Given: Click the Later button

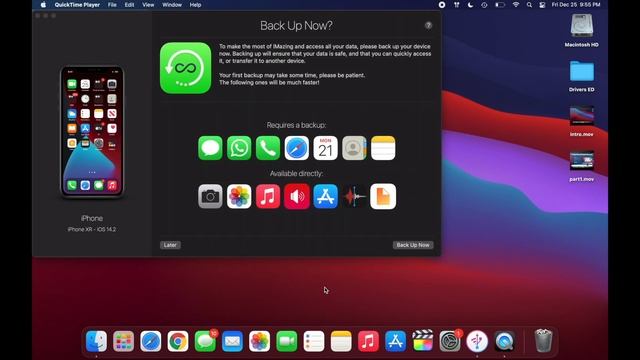Looking at the screenshot, I should click(x=170, y=245).
